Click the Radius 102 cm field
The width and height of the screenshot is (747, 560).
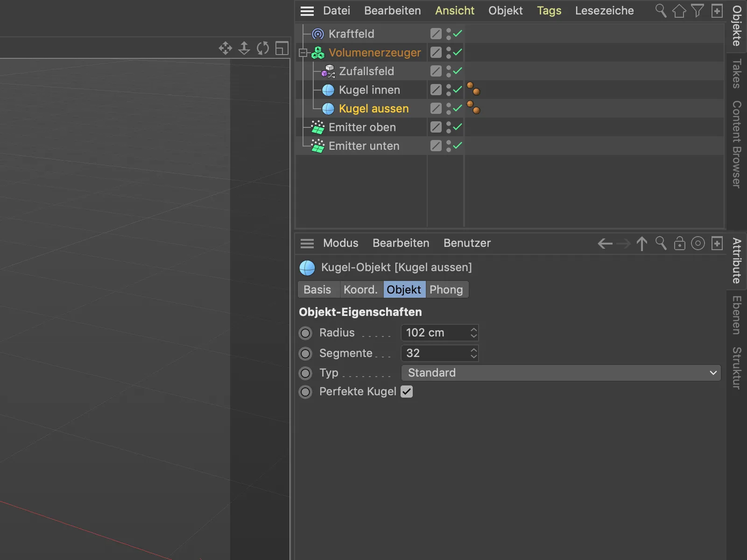[x=440, y=333]
